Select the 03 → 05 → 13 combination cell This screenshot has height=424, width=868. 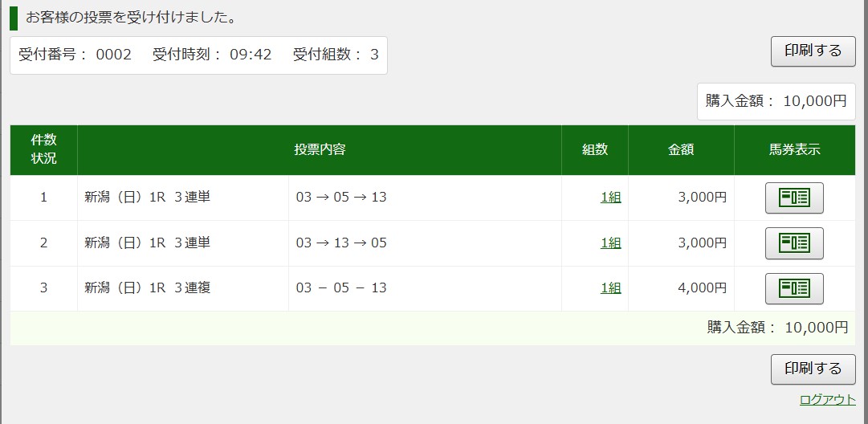(x=341, y=198)
